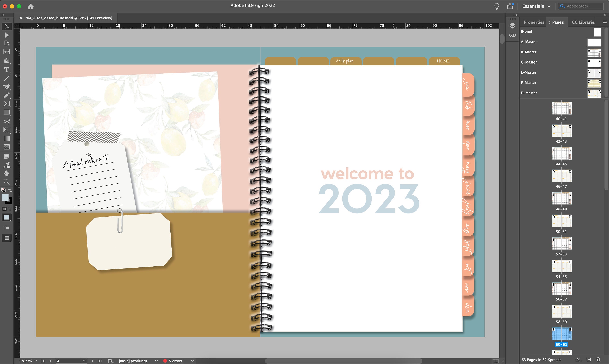The height and width of the screenshot is (364, 609).
Task: Select the Note tool
Action: coord(7,156)
